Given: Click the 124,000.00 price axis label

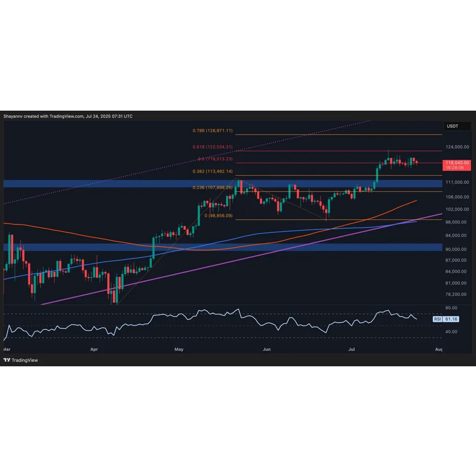Looking at the screenshot, I should pyautogui.click(x=457, y=147).
